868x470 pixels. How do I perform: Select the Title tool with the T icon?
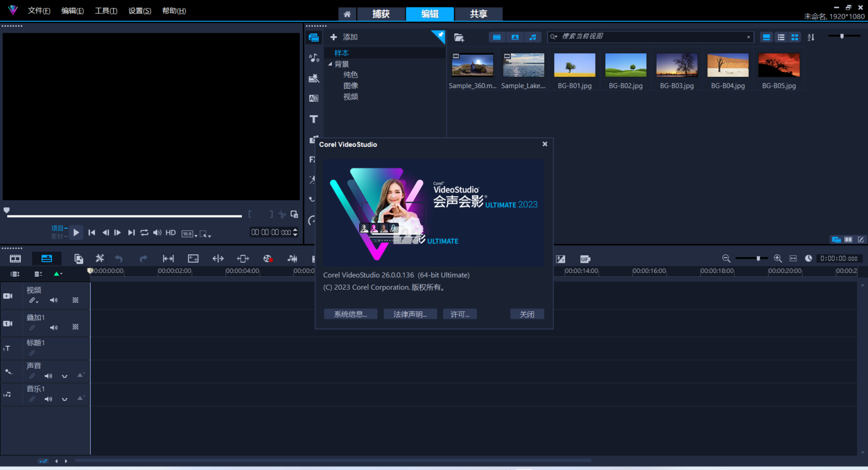pyautogui.click(x=314, y=119)
